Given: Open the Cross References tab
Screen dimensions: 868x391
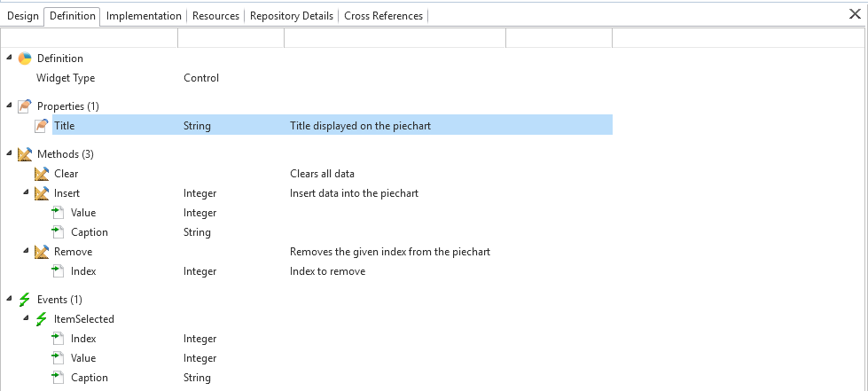Looking at the screenshot, I should tap(384, 16).
